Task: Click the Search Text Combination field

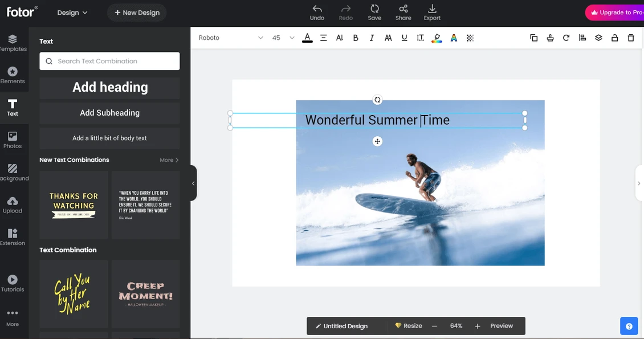Action: [109, 62]
